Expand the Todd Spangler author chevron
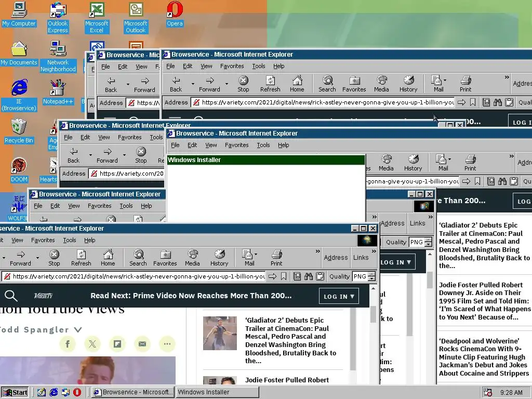The height and width of the screenshot is (399, 532). pyautogui.click(x=78, y=330)
